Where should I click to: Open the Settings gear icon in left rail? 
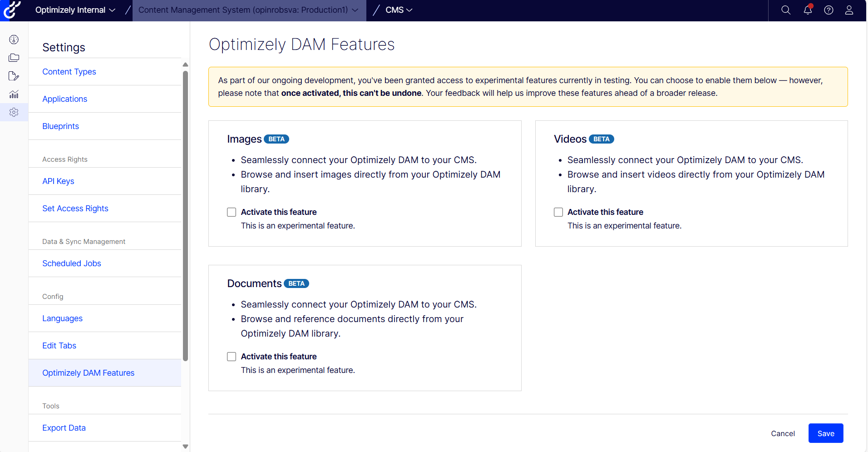14,112
